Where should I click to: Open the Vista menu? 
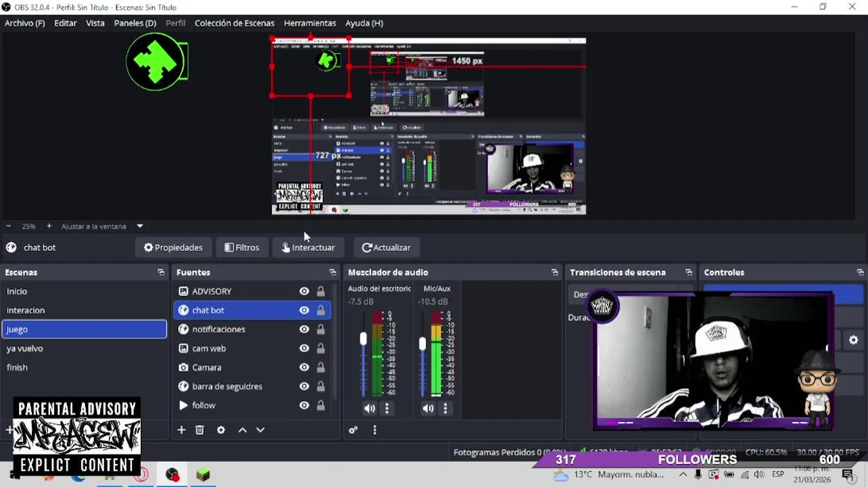95,23
